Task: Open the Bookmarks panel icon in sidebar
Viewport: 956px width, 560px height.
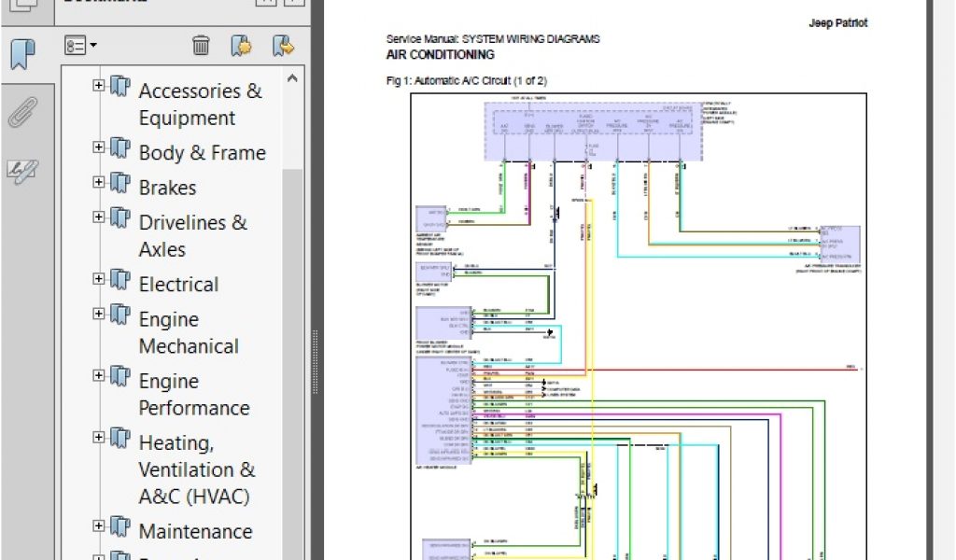Action: tap(24, 53)
